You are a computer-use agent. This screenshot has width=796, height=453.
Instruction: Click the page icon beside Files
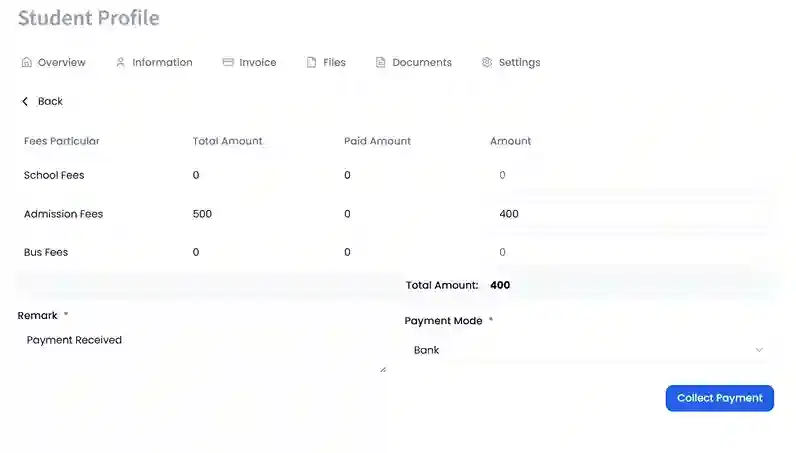pyautogui.click(x=311, y=62)
